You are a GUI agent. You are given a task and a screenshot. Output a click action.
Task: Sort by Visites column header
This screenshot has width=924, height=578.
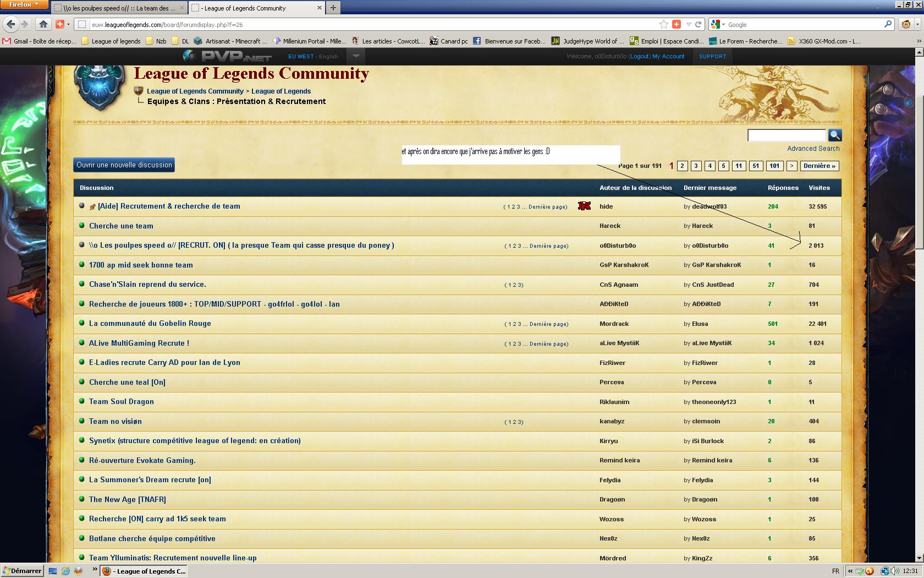pos(819,188)
